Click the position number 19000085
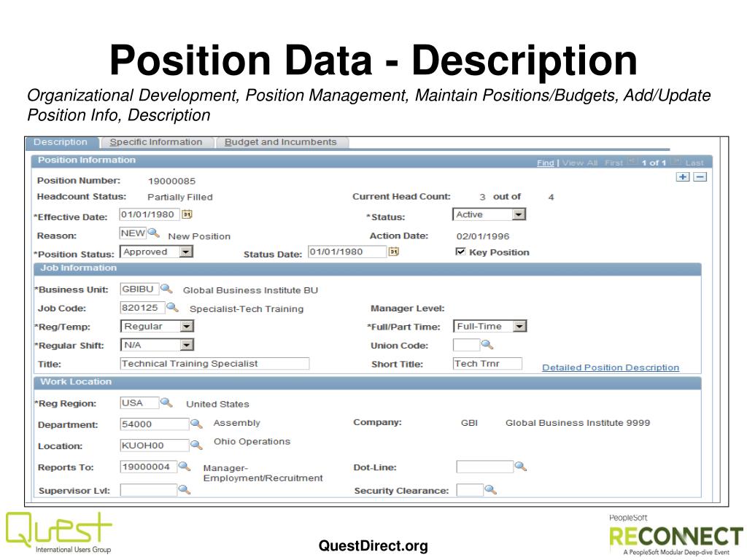 pyautogui.click(x=171, y=181)
